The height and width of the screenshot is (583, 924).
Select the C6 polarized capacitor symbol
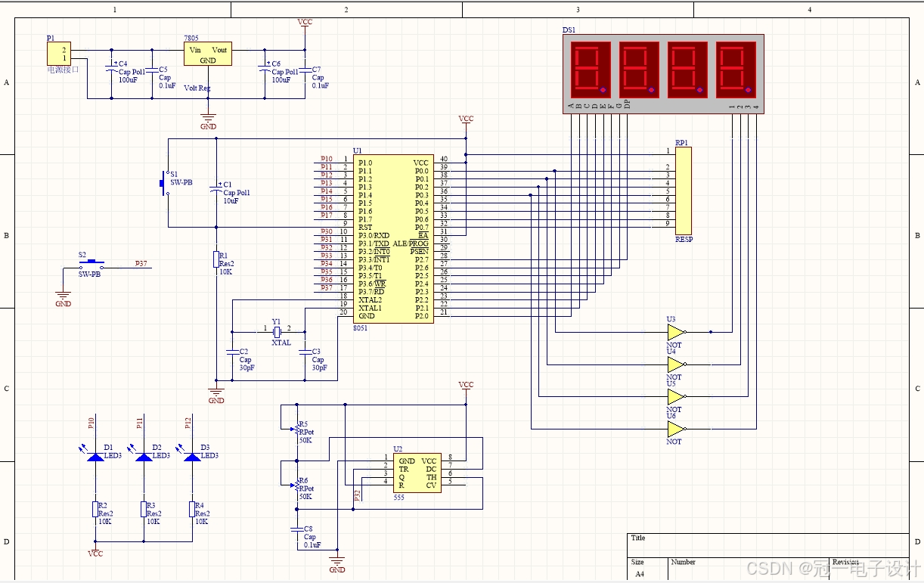[265, 70]
